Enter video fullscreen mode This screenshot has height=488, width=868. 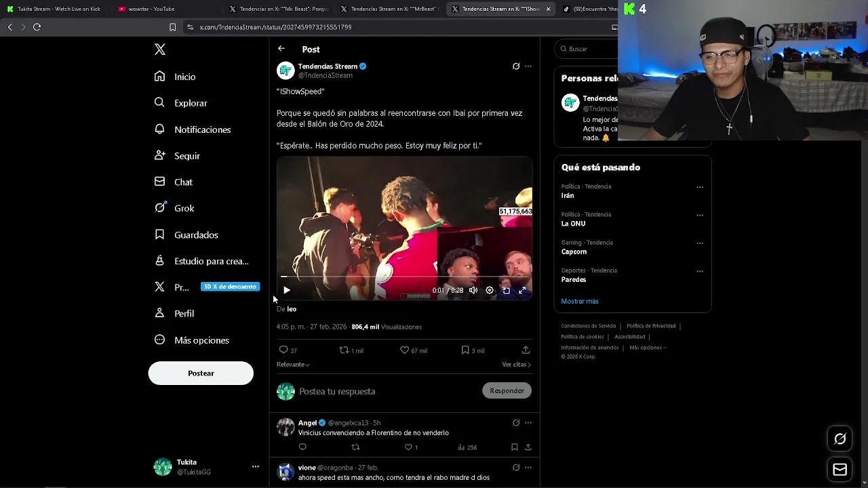click(522, 290)
